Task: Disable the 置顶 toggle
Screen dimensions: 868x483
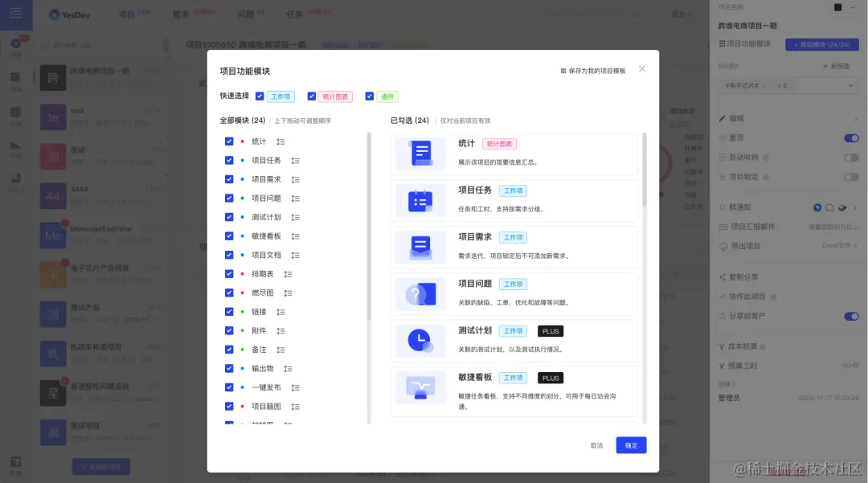Action: click(851, 137)
